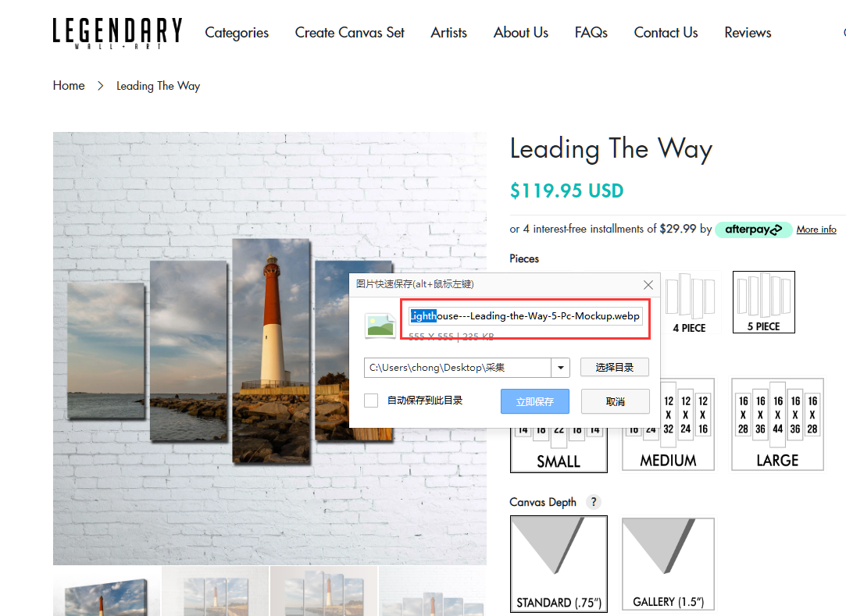Image resolution: width=846 pixels, height=616 pixels.
Task: Open the Categories menu
Action: 237,32
